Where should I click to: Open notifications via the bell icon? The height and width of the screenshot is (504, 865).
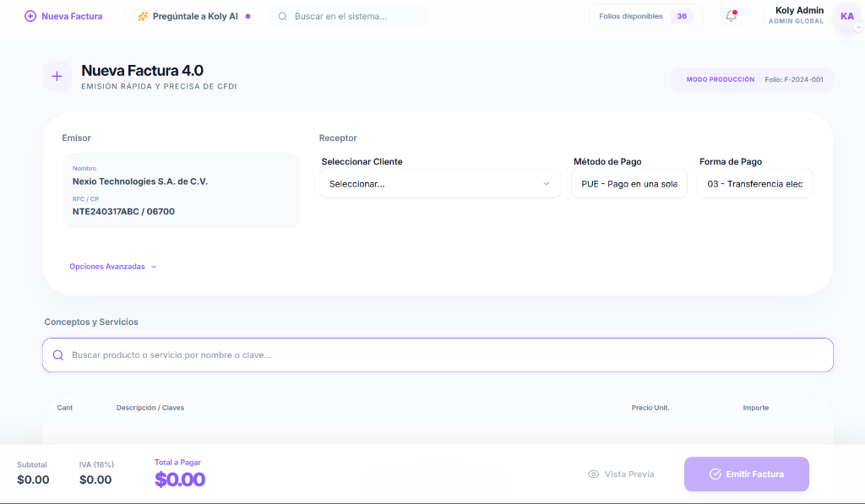tap(730, 15)
